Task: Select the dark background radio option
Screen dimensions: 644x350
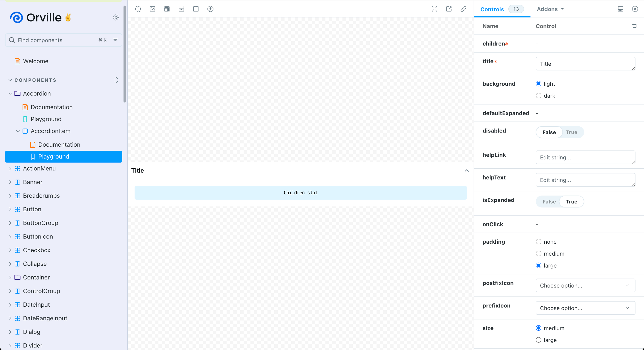Action: (x=538, y=96)
